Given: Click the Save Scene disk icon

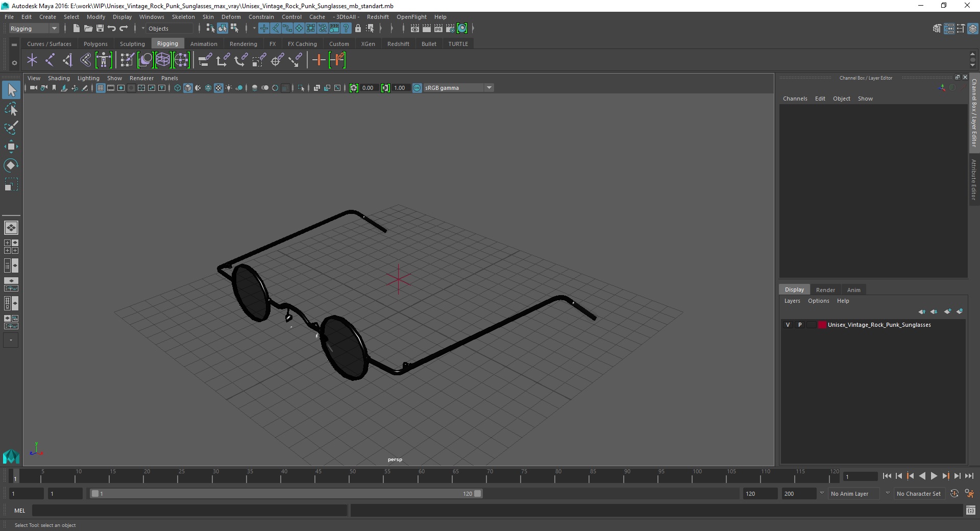Looking at the screenshot, I should point(100,29).
